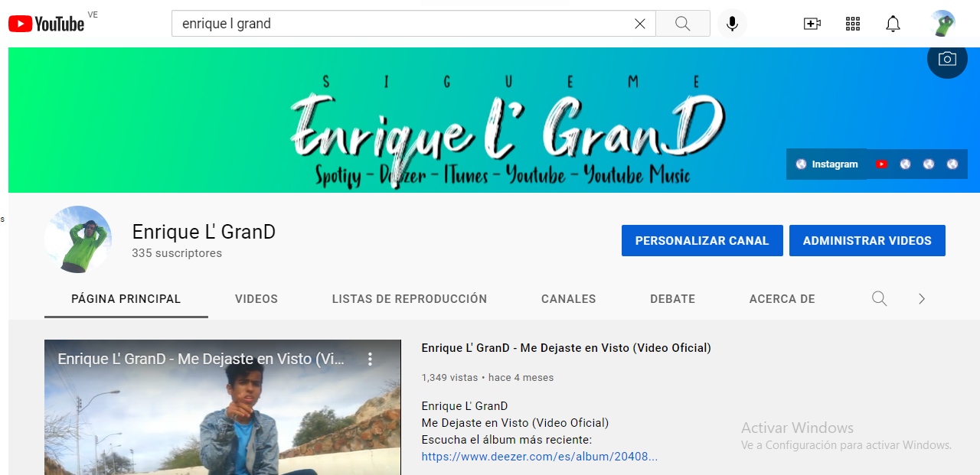Click the overlay video title in player

[x=201, y=359]
